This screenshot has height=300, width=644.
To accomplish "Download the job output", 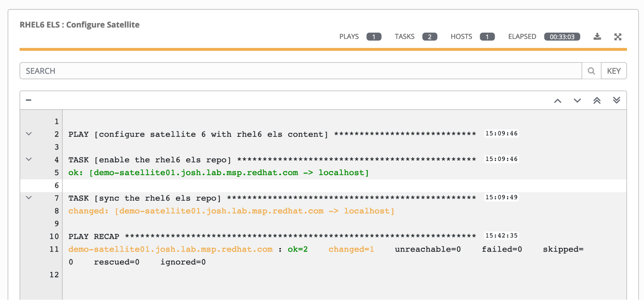I will tap(597, 36).
